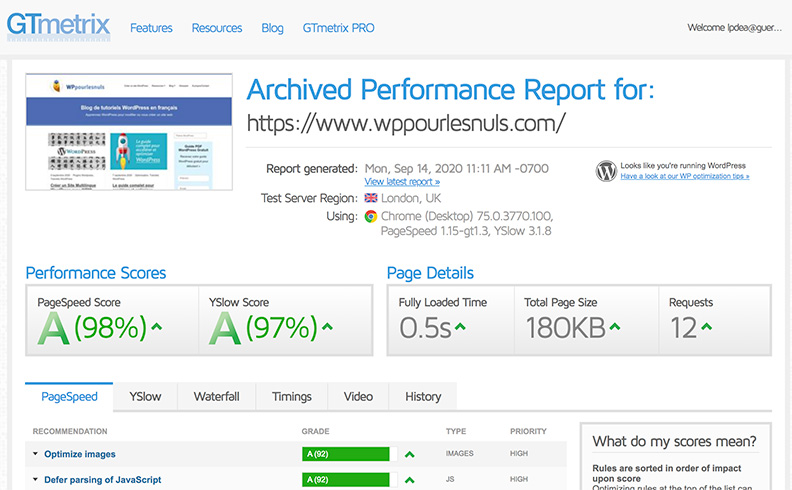Click the WordPress logo icon

[606, 171]
